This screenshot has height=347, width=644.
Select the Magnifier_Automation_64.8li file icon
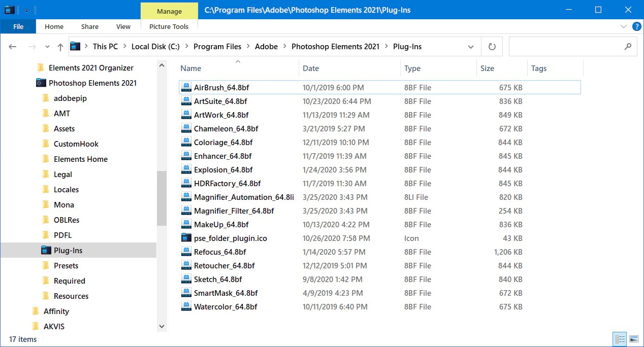(186, 197)
